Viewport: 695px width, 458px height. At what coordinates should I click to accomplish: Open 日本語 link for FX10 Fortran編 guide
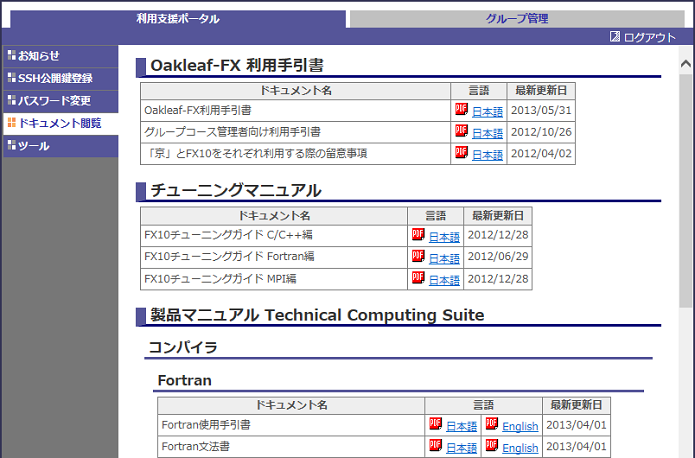[444, 258]
